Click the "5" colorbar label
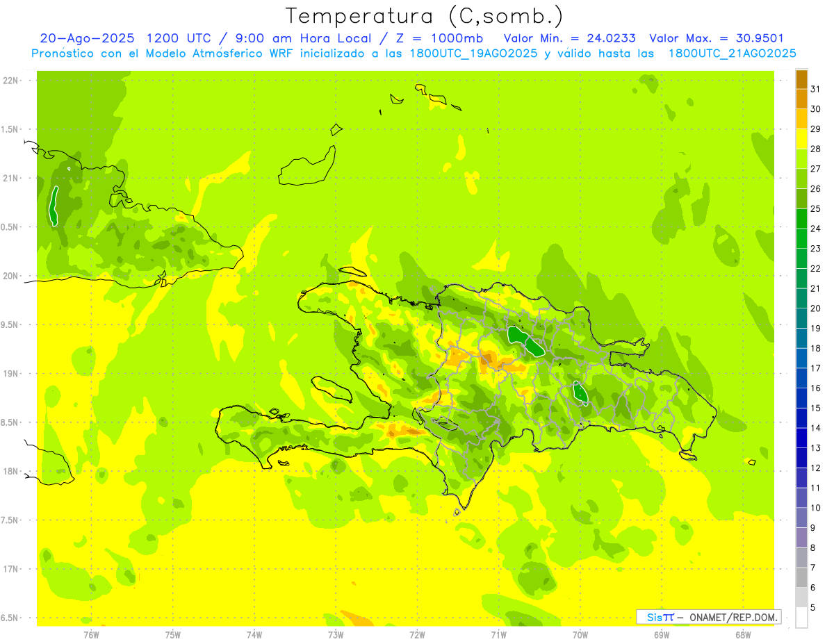 click(813, 607)
